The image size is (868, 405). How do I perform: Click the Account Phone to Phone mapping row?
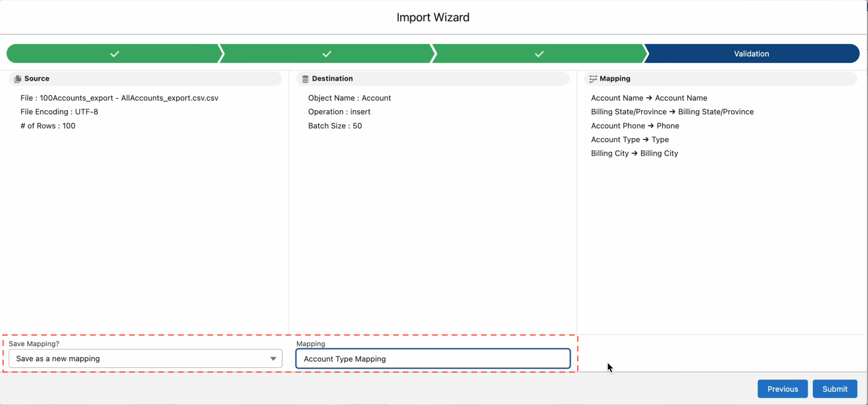coord(635,126)
